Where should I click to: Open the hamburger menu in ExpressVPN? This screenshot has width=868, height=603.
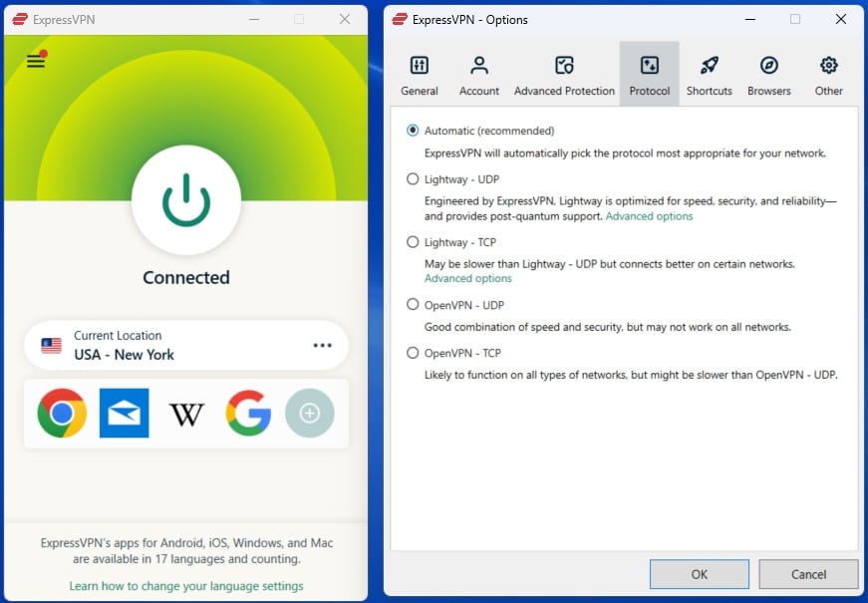click(36, 61)
